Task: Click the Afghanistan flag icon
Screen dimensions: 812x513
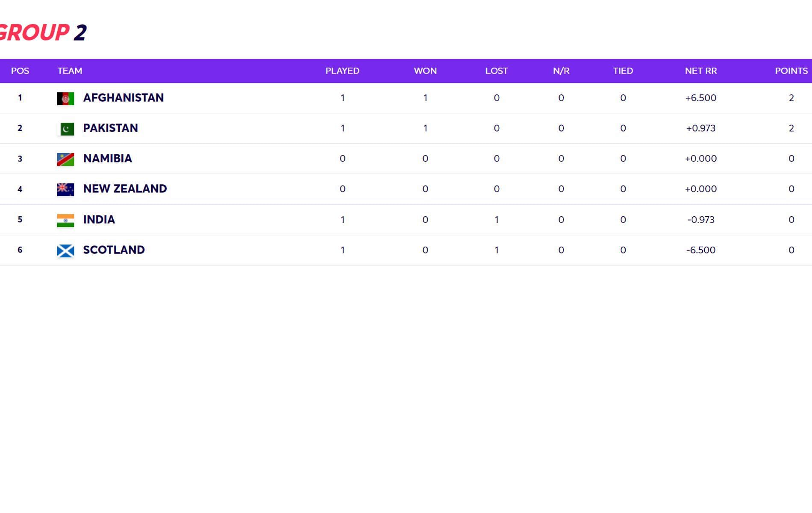Action: point(65,98)
